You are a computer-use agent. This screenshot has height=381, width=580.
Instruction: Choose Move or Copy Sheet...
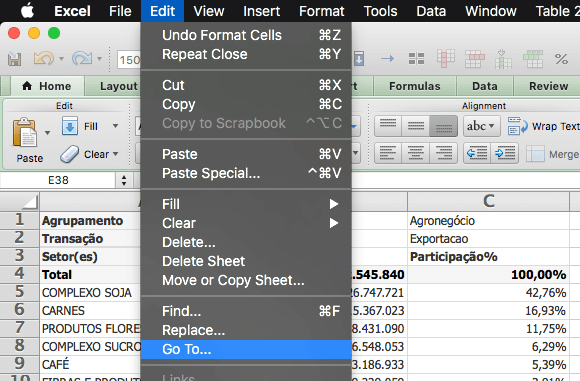[246, 280]
